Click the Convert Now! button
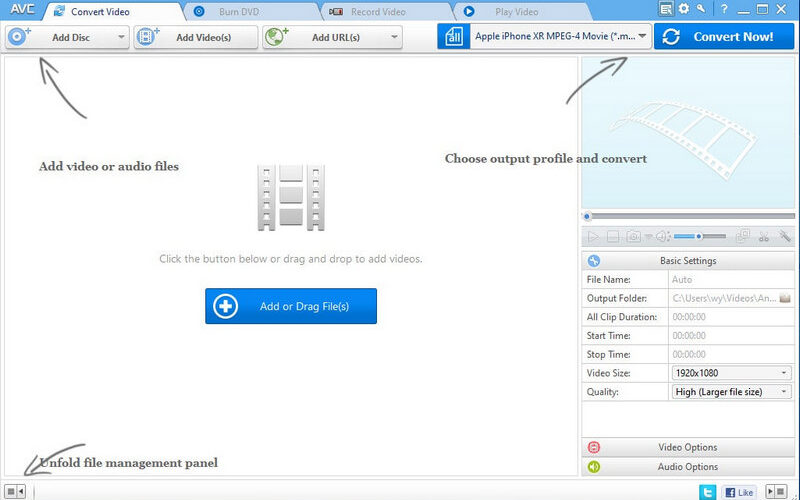This screenshot has height=500, width=800. click(x=724, y=37)
